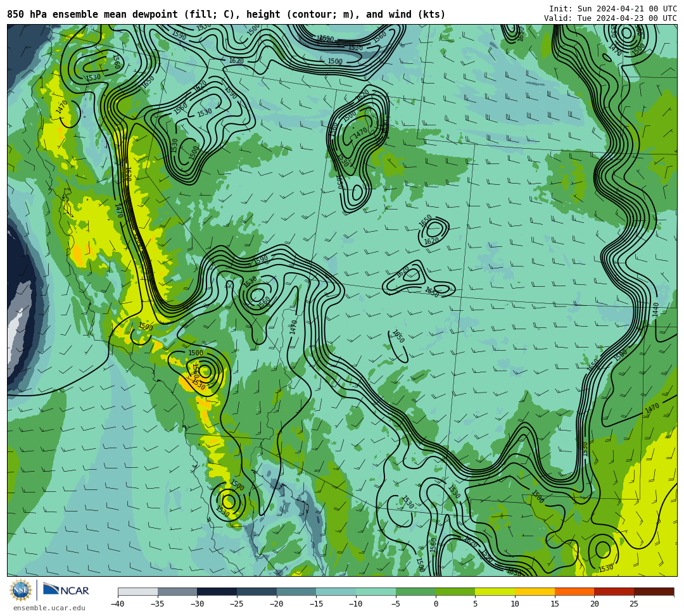Pick the slate gray -35 to -30 colorbar segment
684x616 pixels.
177,591
